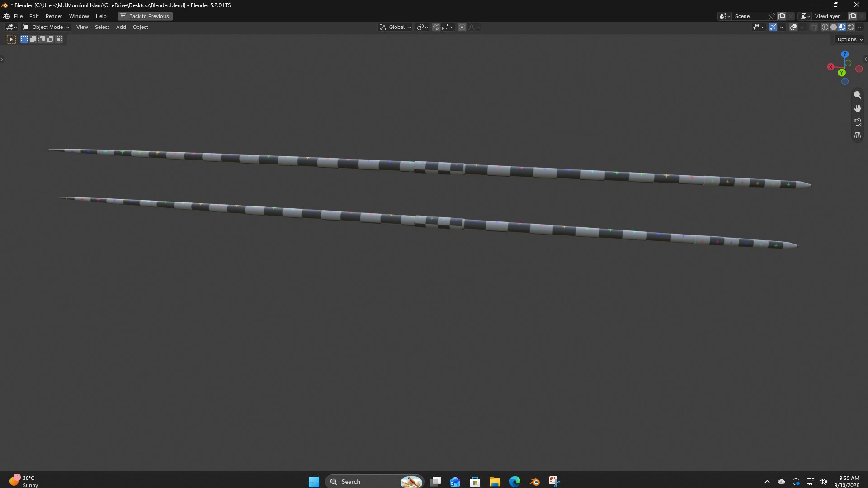The width and height of the screenshot is (868, 488).
Task: Pin the Scene to workspace
Action: tap(772, 16)
